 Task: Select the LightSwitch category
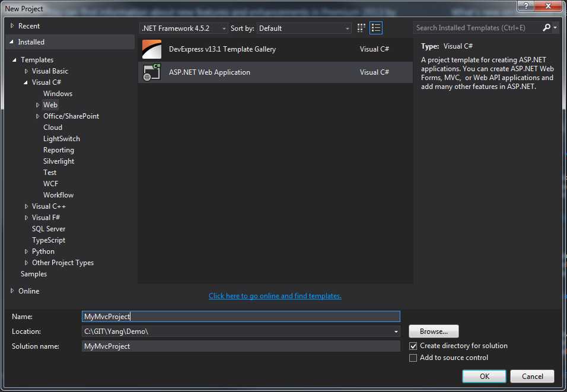point(62,139)
